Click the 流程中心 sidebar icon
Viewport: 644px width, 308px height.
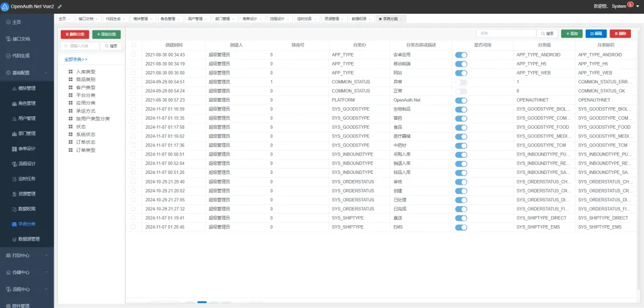8,289
